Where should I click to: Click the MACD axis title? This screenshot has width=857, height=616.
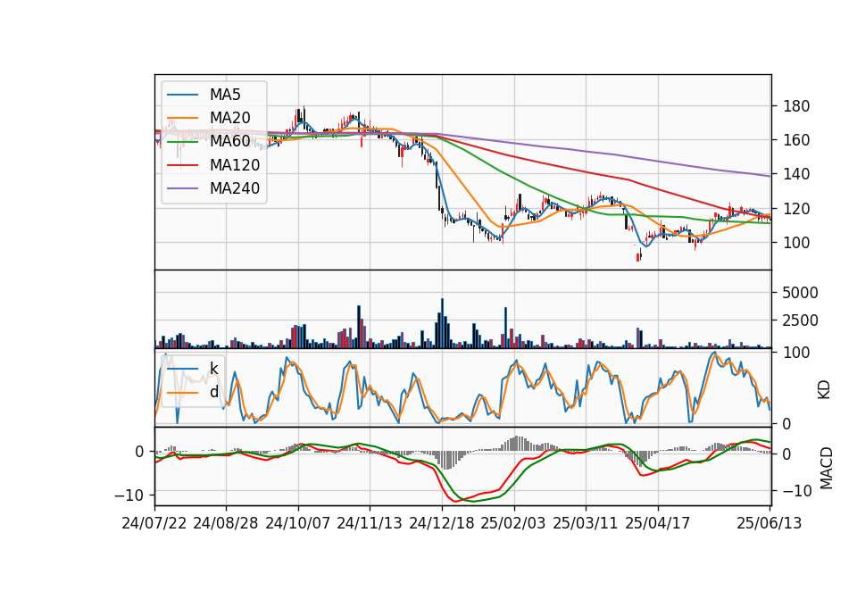[827, 469]
